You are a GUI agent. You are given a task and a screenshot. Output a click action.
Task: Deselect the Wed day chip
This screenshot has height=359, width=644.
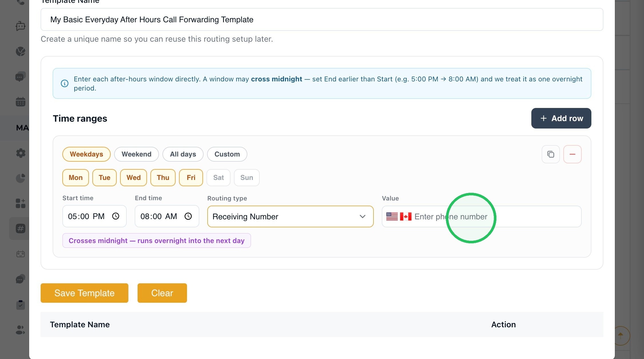click(134, 178)
